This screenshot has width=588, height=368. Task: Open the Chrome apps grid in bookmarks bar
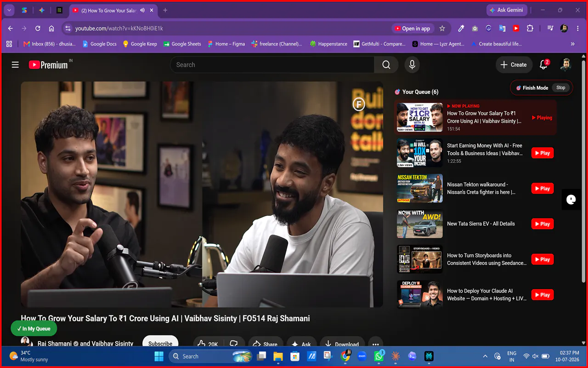tap(9, 44)
